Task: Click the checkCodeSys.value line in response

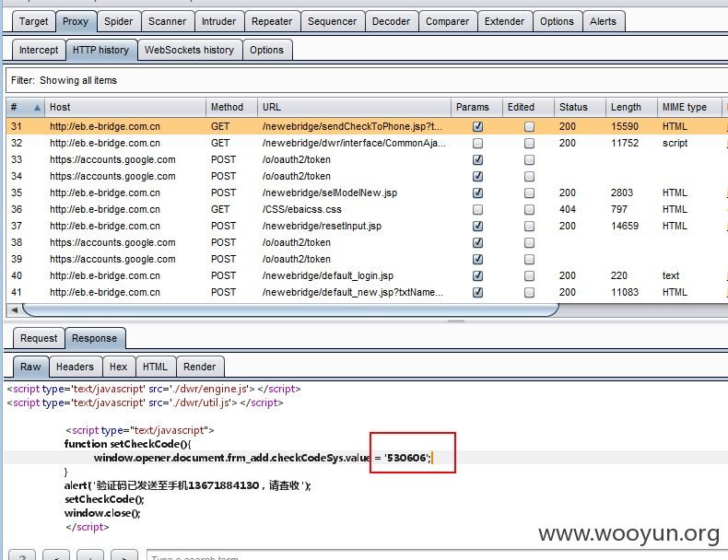Action: coord(263,458)
